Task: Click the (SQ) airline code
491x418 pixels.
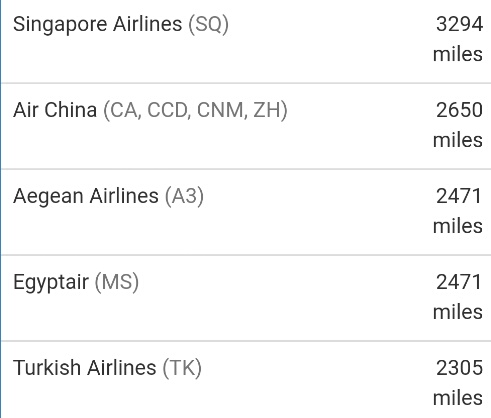Action: [x=209, y=25]
